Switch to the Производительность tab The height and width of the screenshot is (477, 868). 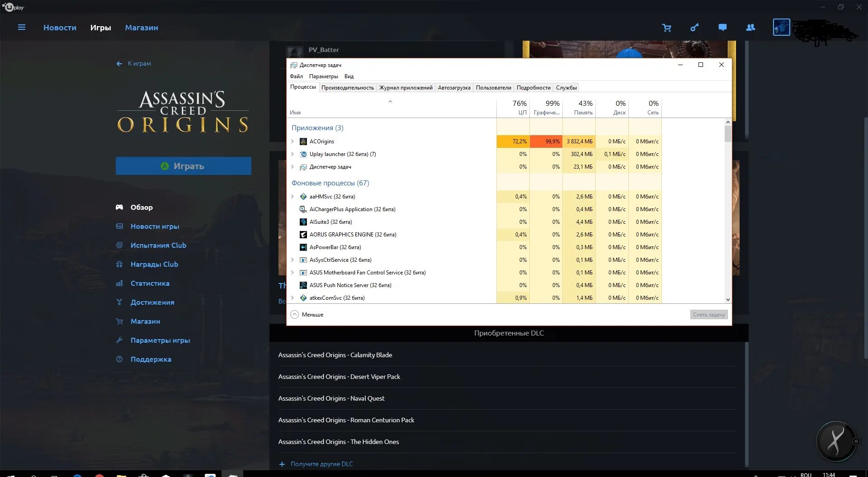tap(348, 88)
